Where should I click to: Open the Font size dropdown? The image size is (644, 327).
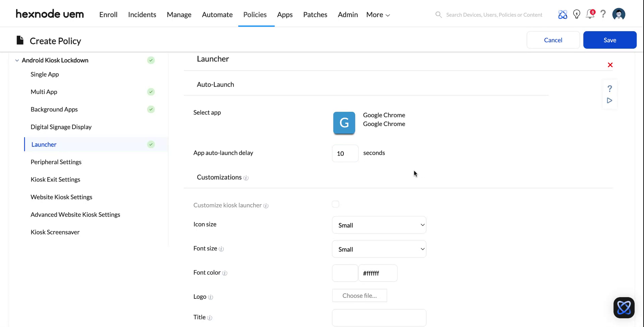click(x=379, y=249)
